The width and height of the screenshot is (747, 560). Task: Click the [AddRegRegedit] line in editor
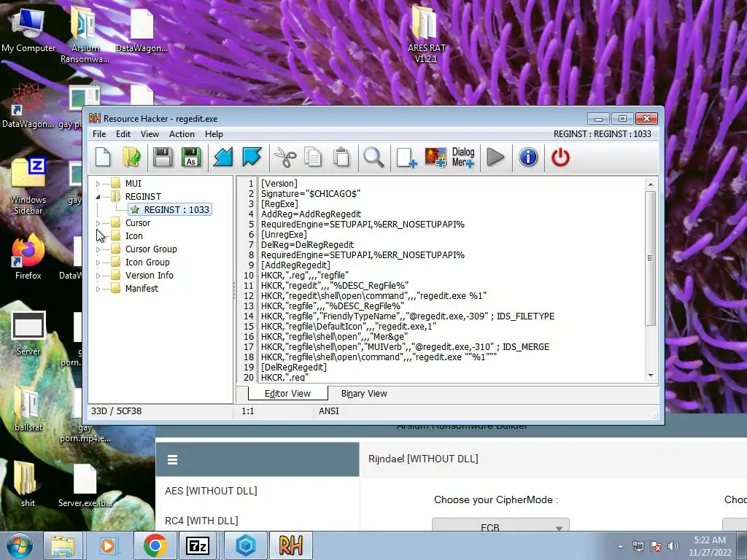coord(295,265)
